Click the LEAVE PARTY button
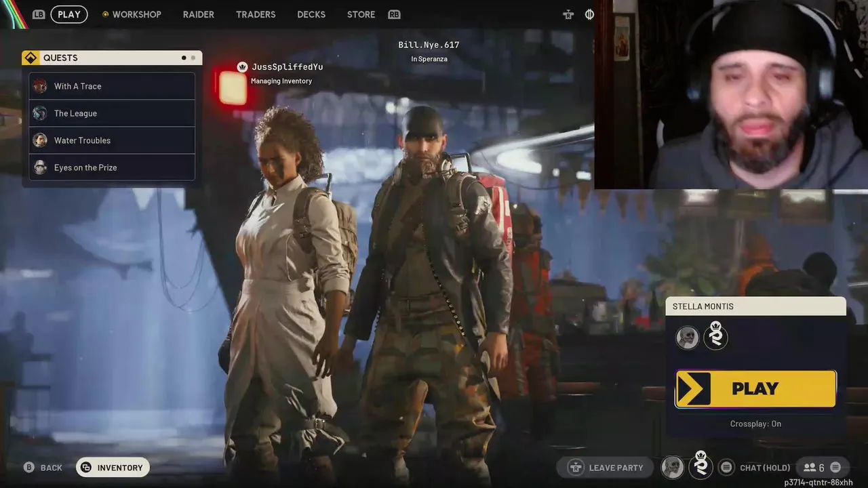This screenshot has width=868, height=488. point(605,468)
